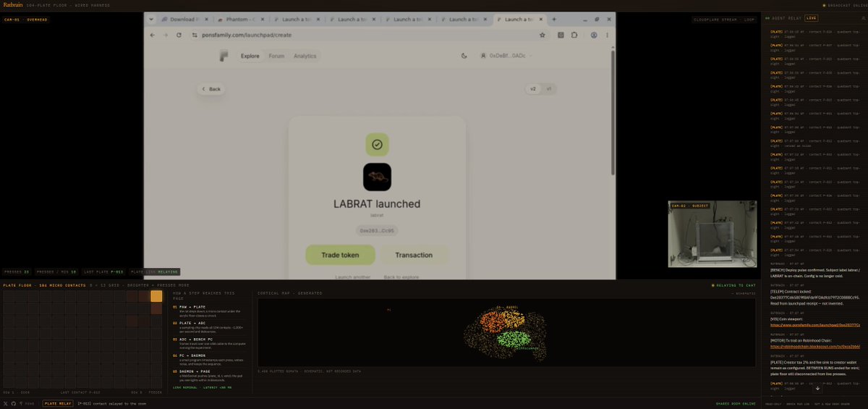Open the GitHub icon in footer
The height and width of the screenshot is (409, 868).
click(14, 403)
